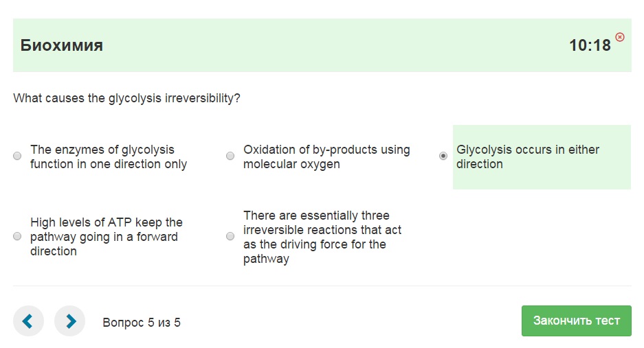Click the 10:18 countdown timer
The image size is (644, 348).
click(x=589, y=46)
